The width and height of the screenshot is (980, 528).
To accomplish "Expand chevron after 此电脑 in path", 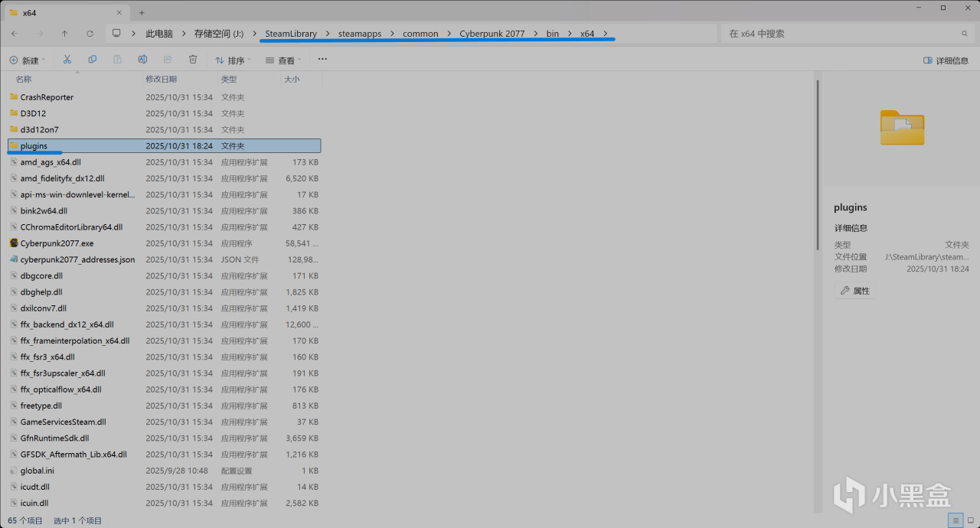I will [183, 34].
